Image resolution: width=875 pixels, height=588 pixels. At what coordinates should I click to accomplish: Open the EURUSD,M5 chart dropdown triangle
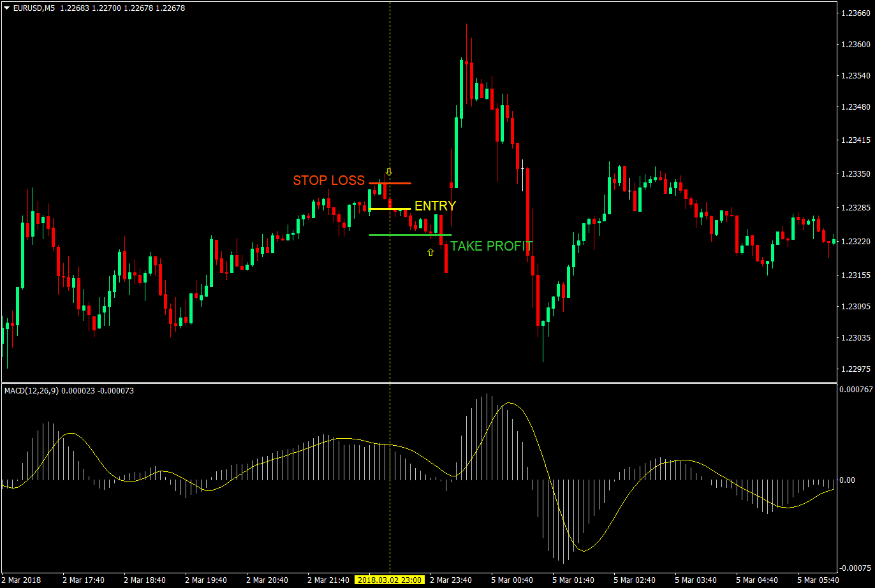coord(6,8)
